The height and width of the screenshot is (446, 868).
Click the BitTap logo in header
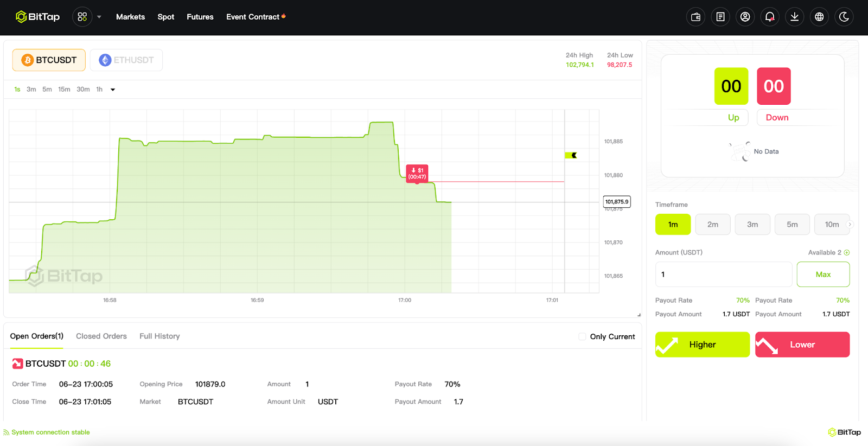click(37, 17)
